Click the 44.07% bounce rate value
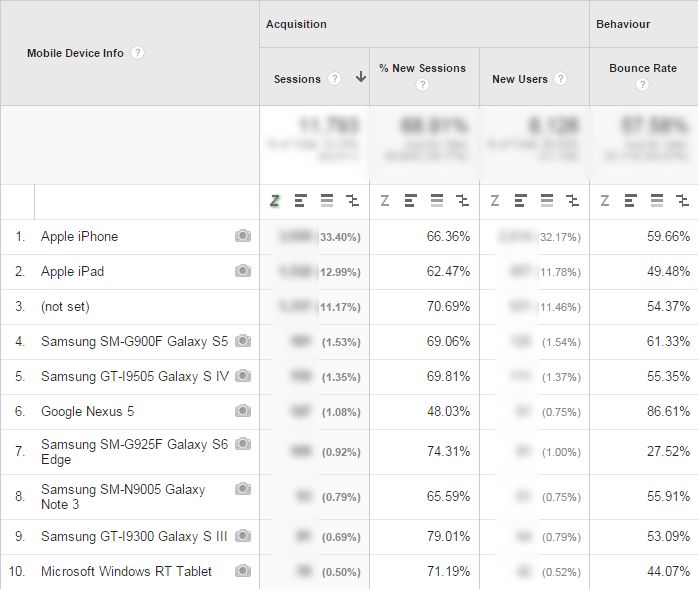 coord(668,571)
